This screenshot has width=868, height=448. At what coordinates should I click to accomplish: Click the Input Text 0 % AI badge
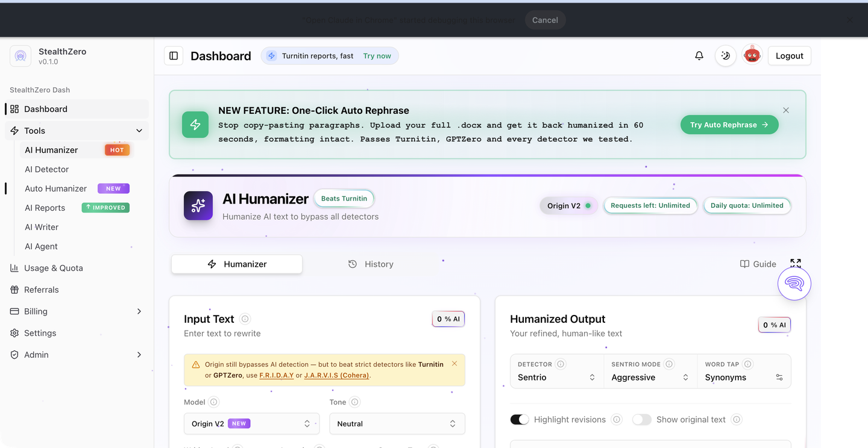448,319
